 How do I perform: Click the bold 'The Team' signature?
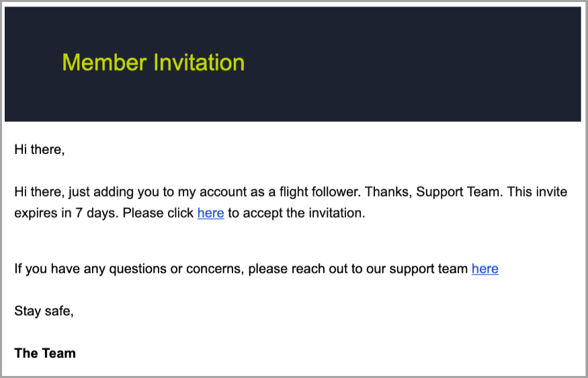tap(45, 353)
